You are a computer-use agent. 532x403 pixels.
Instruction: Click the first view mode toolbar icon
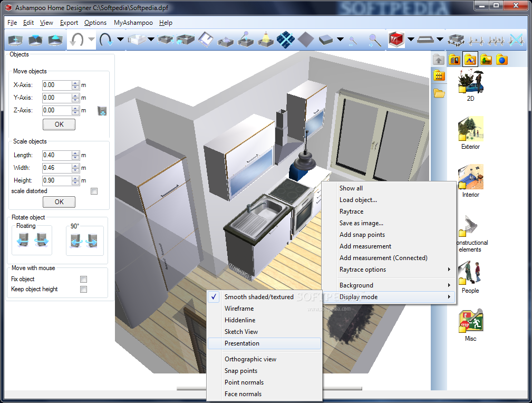tap(15, 40)
